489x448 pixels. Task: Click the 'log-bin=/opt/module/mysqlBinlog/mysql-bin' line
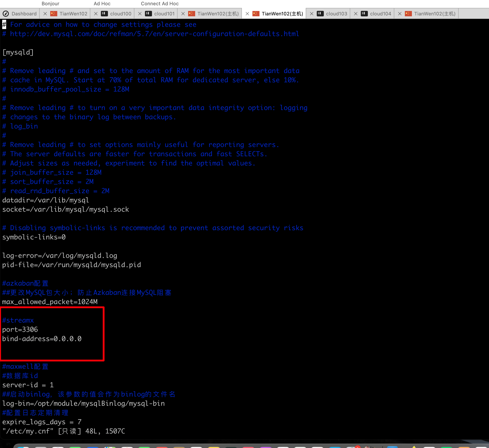tap(83, 403)
